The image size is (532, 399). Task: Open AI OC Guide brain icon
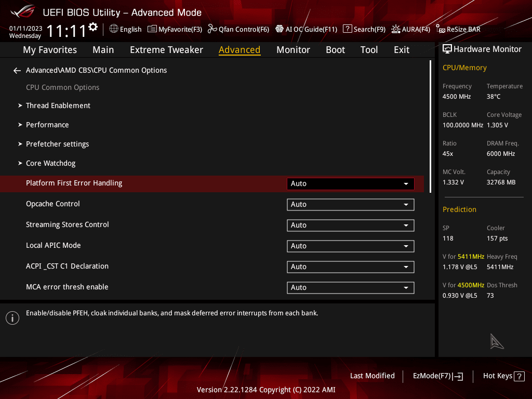[279, 29]
